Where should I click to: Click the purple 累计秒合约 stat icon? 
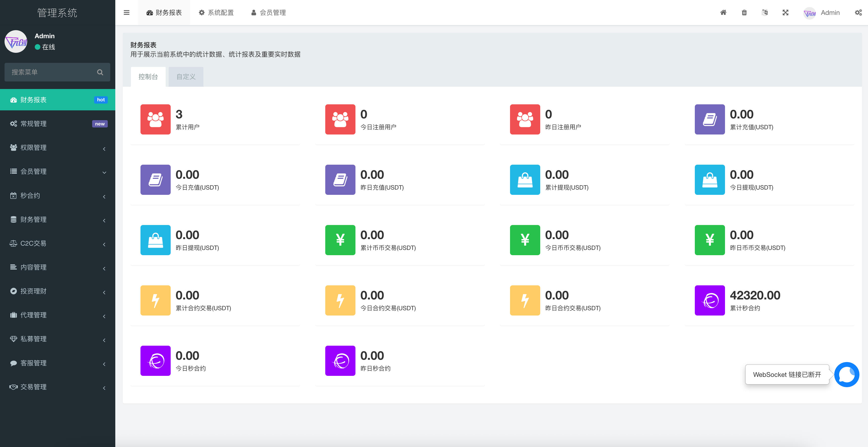[710, 300]
